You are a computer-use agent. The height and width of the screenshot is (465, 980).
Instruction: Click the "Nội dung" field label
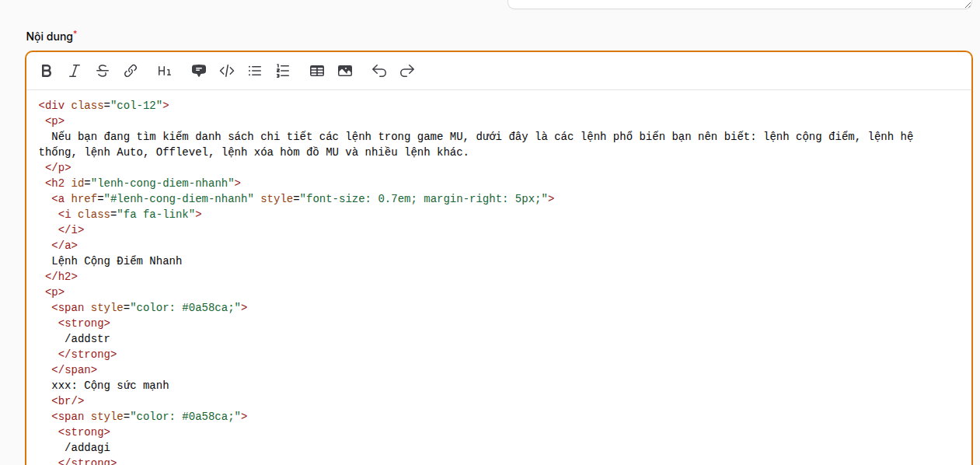[51, 37]
